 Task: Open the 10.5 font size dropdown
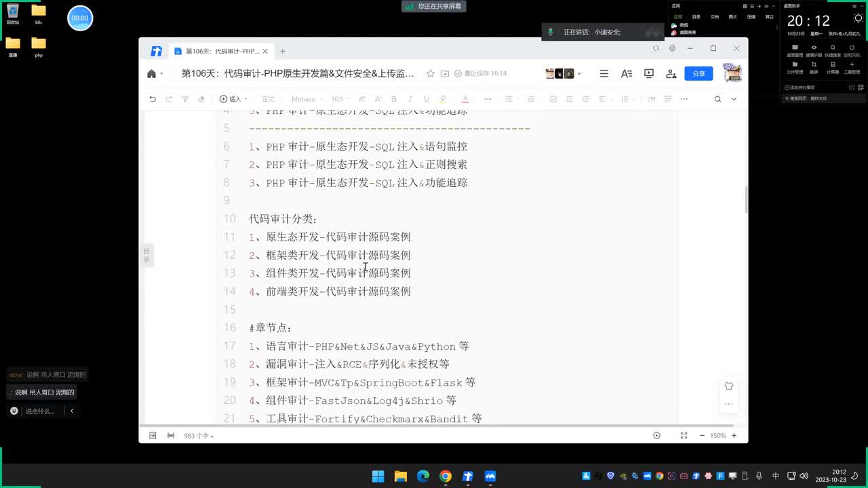point(340,99)
